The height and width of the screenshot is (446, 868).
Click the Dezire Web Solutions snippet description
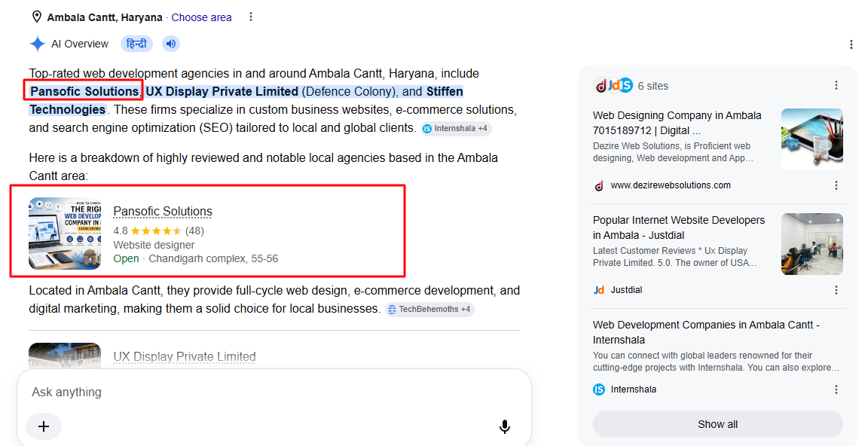point(673,152)
